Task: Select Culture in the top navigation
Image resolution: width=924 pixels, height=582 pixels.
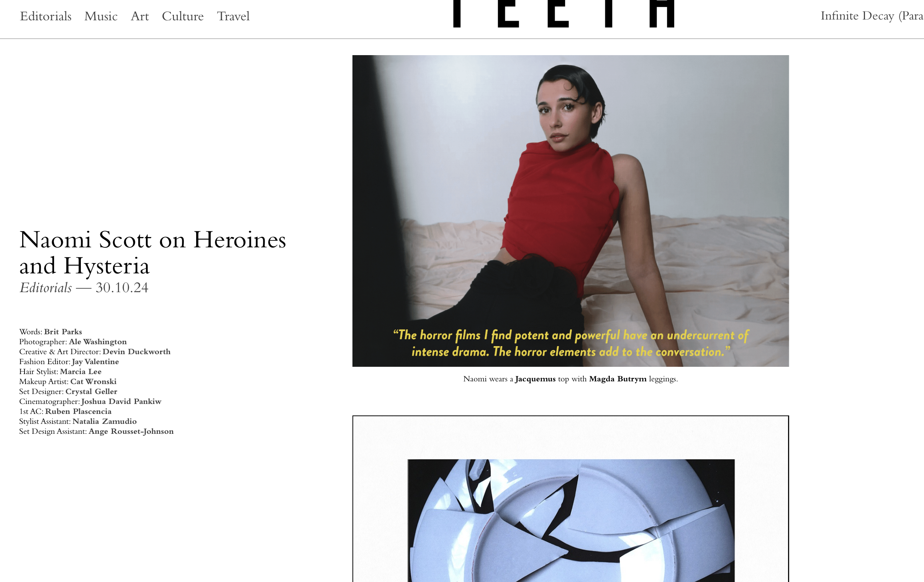Action: coord(183,16)
